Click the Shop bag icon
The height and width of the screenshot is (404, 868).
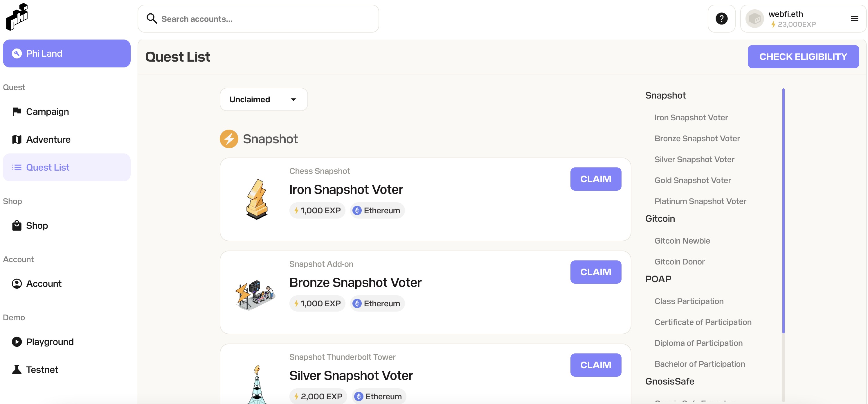[x=17, y=225]
